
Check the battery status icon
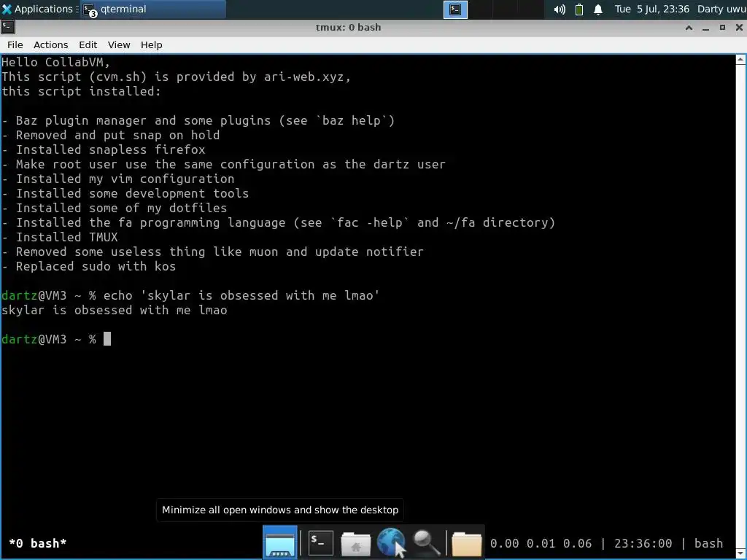[x=578, y=9]
